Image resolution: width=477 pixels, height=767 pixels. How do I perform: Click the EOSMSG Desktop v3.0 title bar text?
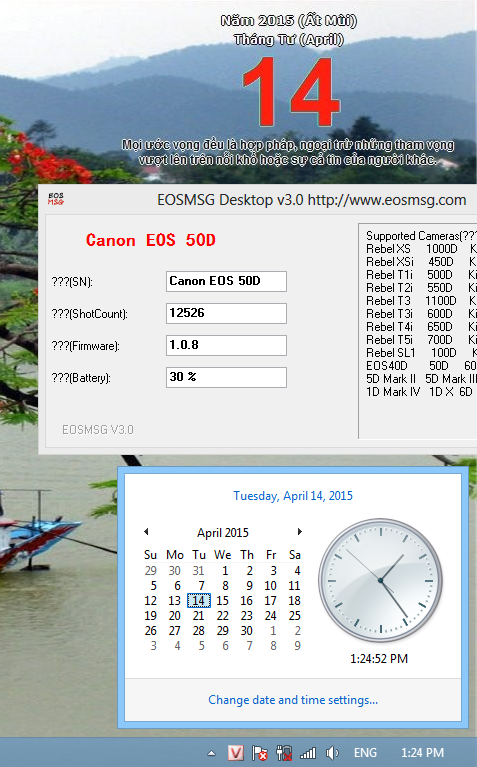312,200
